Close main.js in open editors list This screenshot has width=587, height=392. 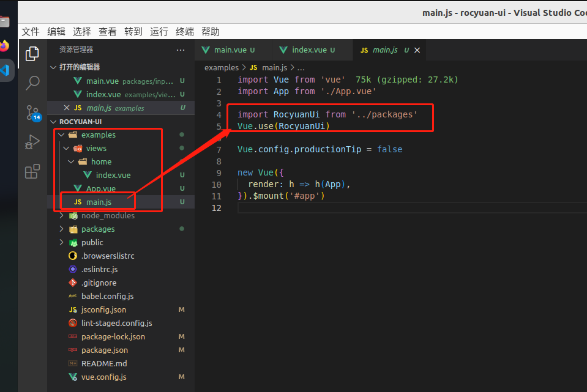(x=67, y=108)
